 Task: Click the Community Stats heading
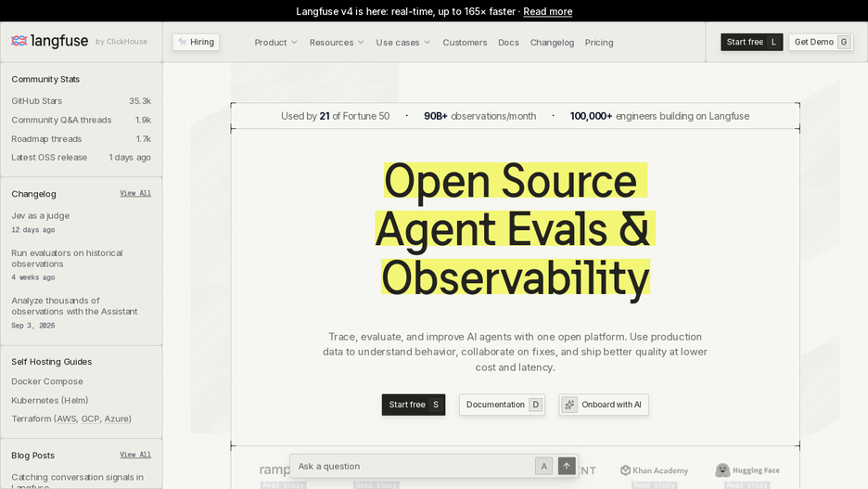[x=45, y=79]
